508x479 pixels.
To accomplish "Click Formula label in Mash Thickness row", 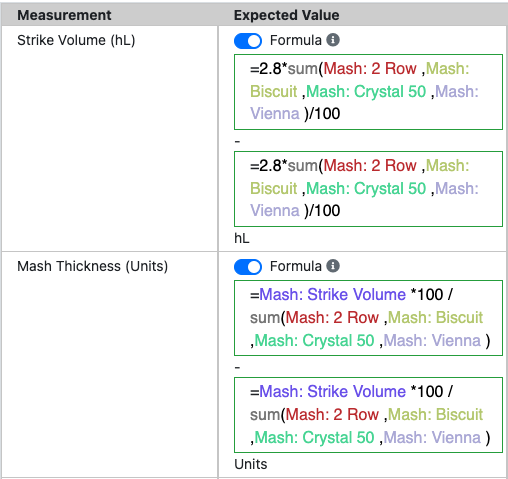I will tap(296, 266).
